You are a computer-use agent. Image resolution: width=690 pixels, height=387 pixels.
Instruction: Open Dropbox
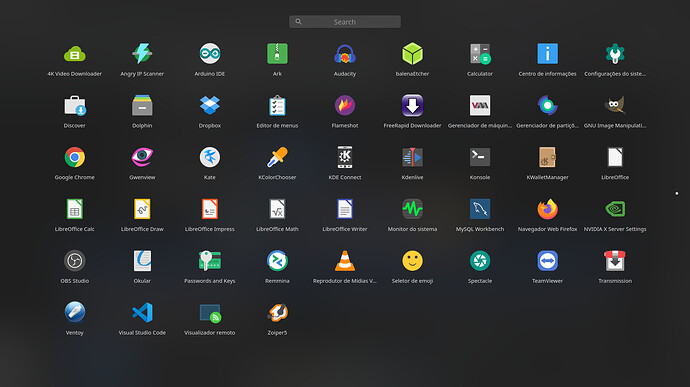click(x=209, y=106)
